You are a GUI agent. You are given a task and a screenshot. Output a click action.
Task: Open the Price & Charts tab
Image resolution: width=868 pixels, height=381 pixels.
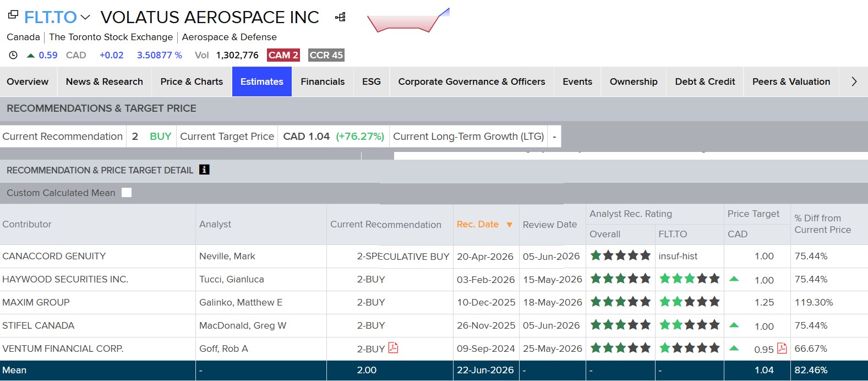(x=192, y=81)
